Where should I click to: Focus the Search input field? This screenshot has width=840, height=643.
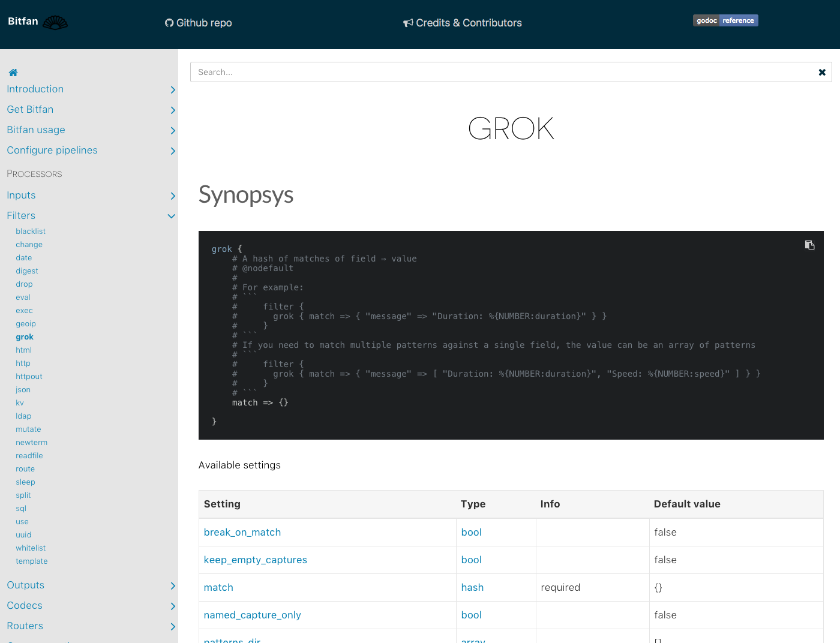[x=504, y=72]
